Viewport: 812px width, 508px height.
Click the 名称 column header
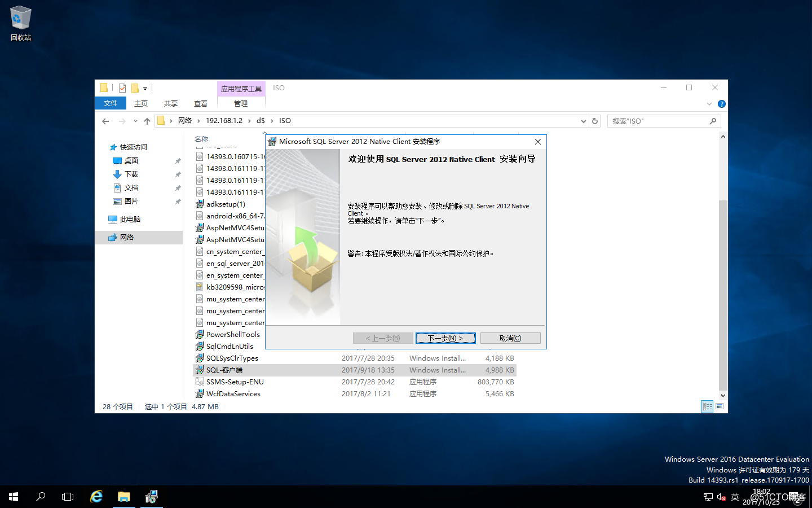[x=201, y=139]
